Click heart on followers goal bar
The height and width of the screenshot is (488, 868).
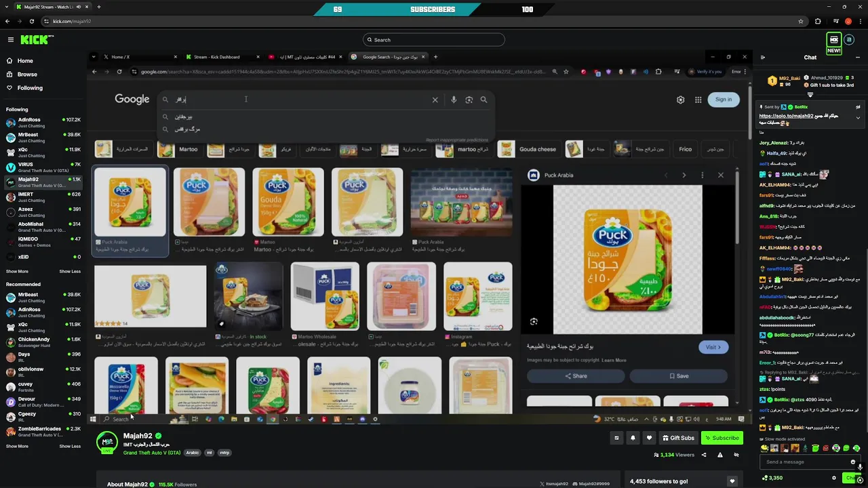(732, 481)
